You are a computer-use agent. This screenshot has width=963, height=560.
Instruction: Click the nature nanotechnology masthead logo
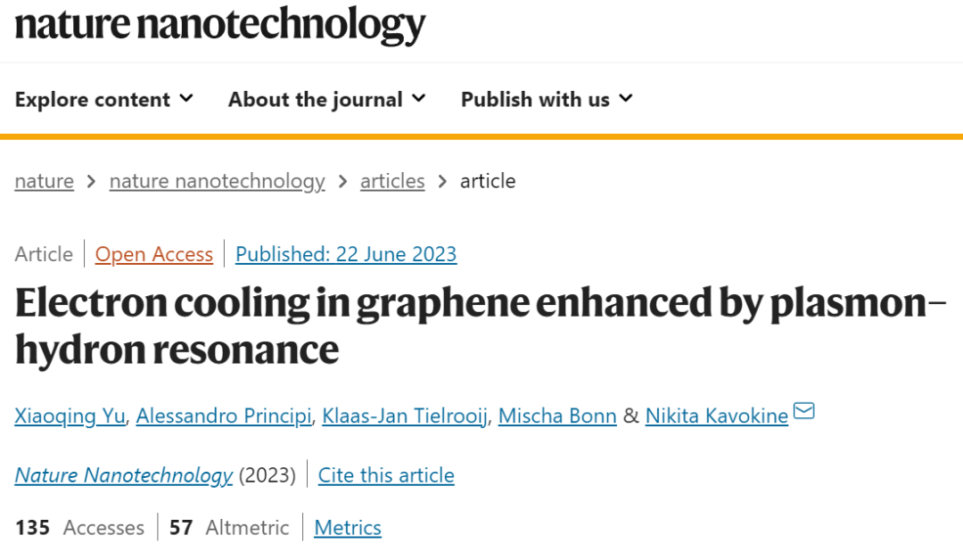(221, 27)
